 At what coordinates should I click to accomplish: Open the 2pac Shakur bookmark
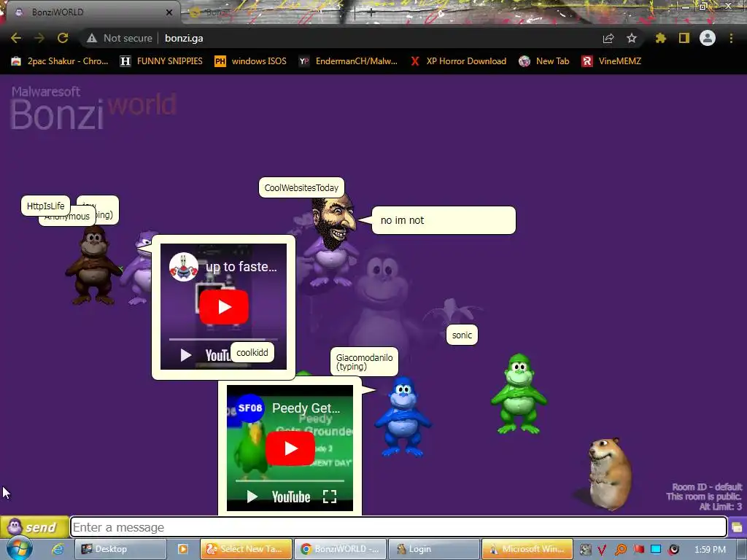[x=60, y=61]
